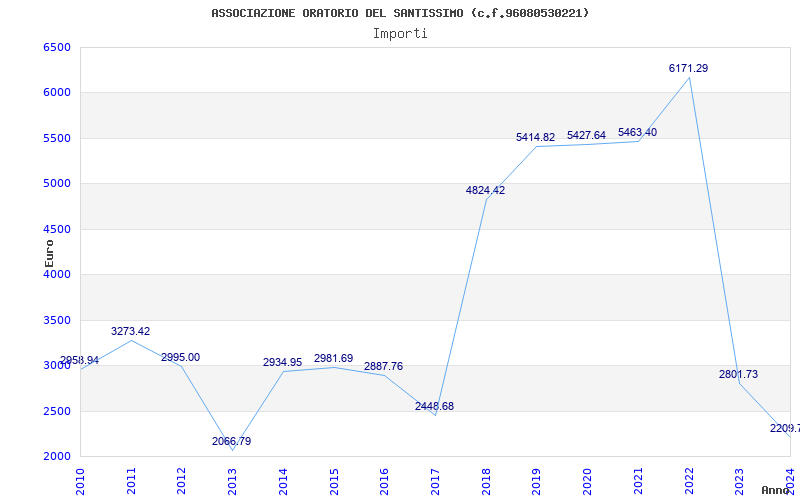800x500 pixels.
Task: Click the 3500 y-axis tick
Action: (57, 320)
